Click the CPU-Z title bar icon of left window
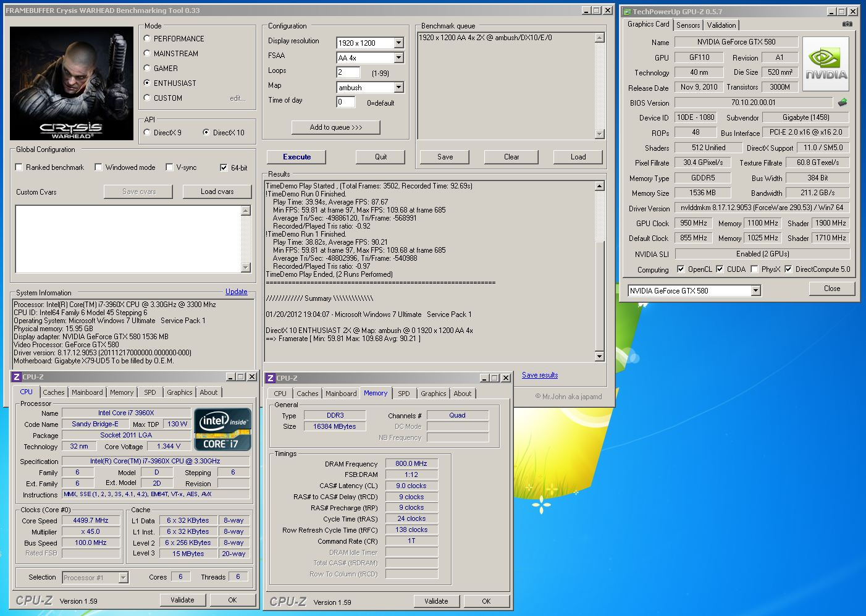This screenshot has width=866, height=616. (x=17, y=377)
